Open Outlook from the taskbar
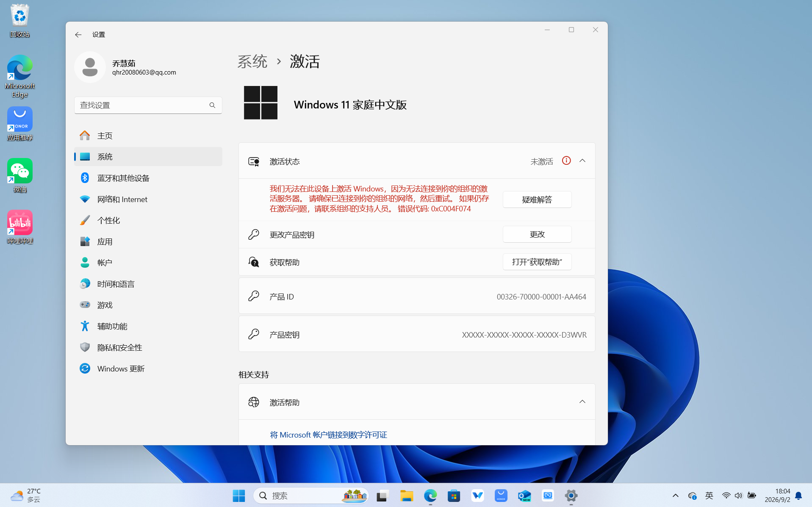The image size is (812, 507). [x=524, y=496]
